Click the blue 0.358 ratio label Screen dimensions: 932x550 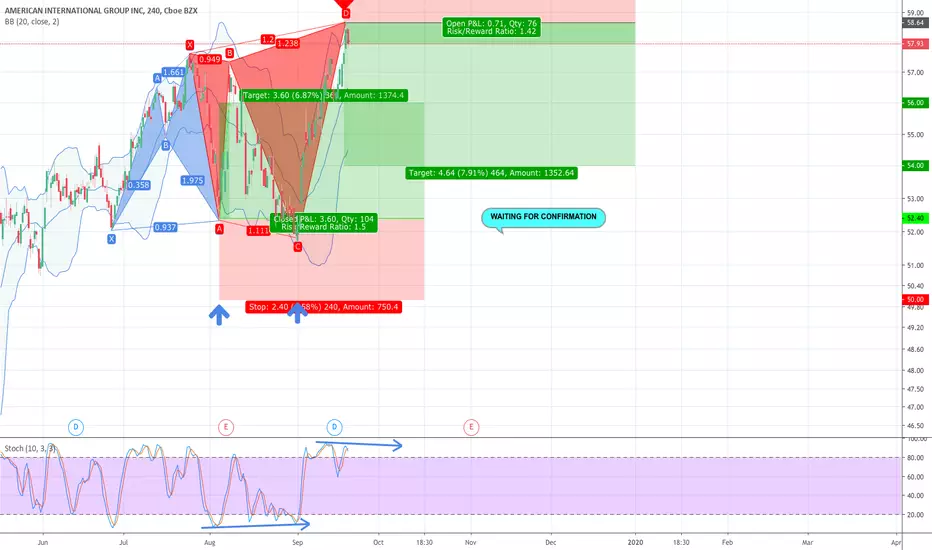138,185
